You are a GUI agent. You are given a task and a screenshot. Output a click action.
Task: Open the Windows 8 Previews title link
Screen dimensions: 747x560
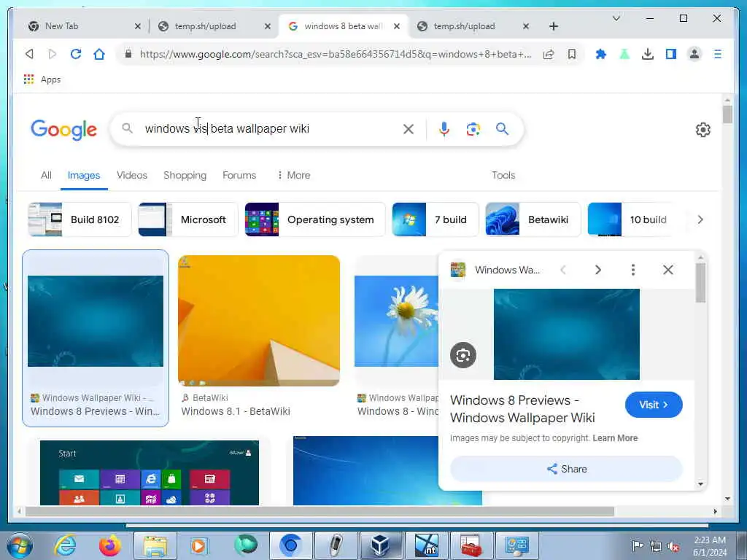(522, 409)
